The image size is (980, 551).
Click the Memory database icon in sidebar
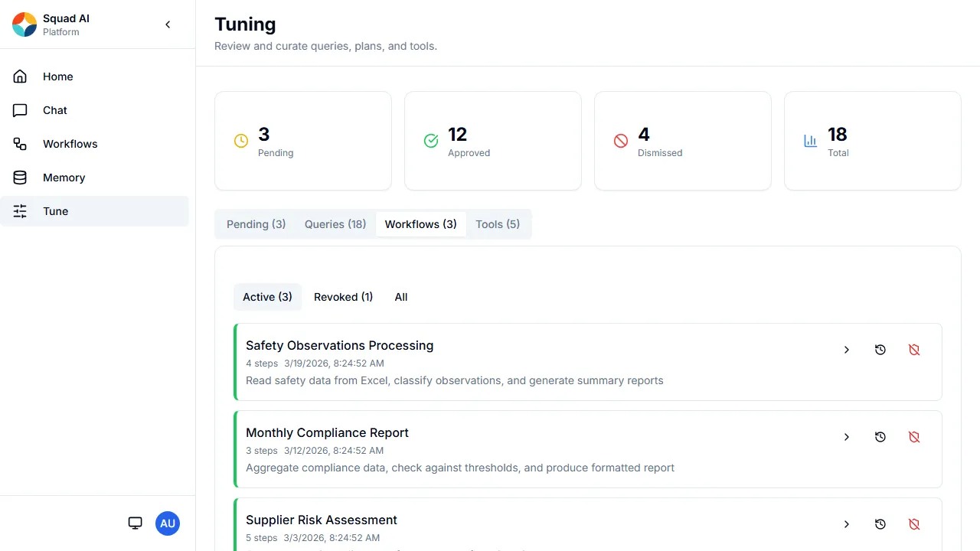(x=20, y=178)
